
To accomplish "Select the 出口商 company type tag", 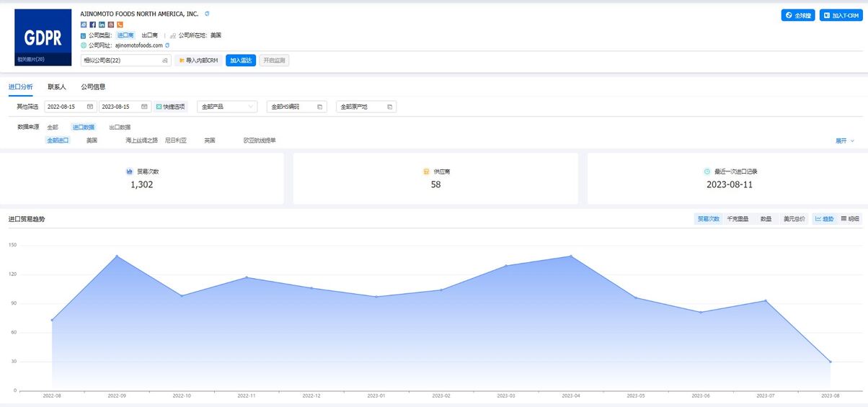I will [149, 35].
